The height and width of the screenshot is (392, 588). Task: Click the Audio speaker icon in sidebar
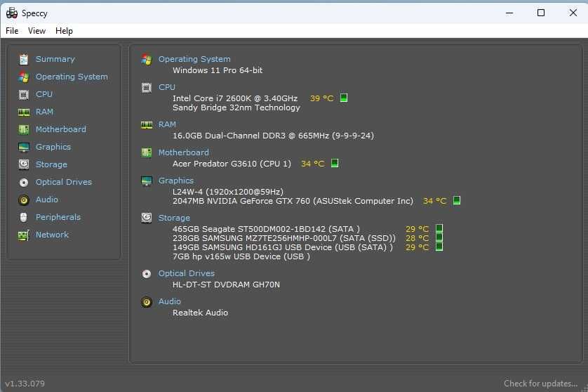pyautogui.click(x=24, y=200)
